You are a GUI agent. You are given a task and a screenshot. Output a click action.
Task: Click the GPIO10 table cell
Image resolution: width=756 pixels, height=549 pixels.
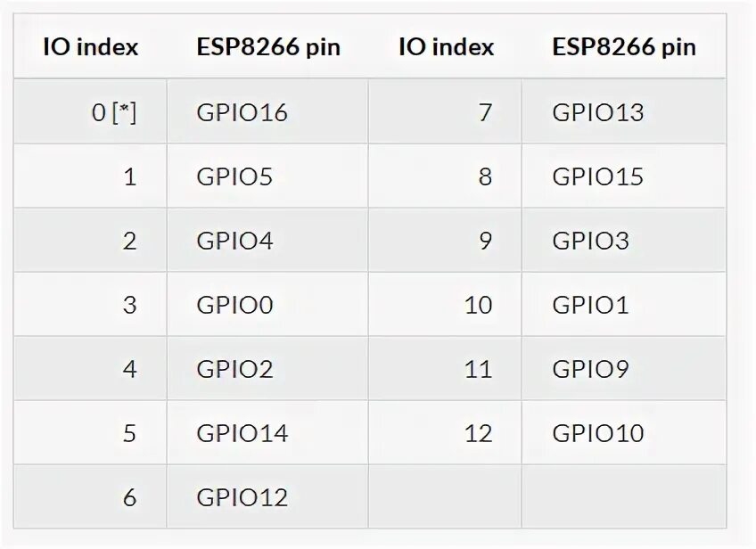point(623,432)
